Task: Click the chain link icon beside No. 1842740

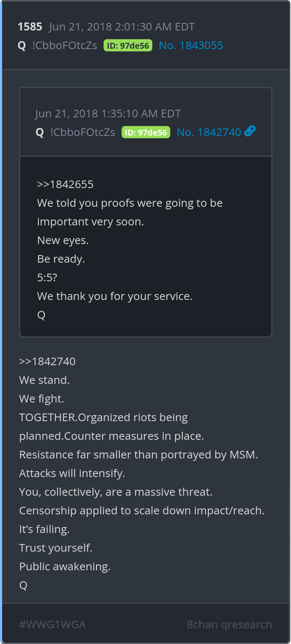Action: (x=250, y=132)
